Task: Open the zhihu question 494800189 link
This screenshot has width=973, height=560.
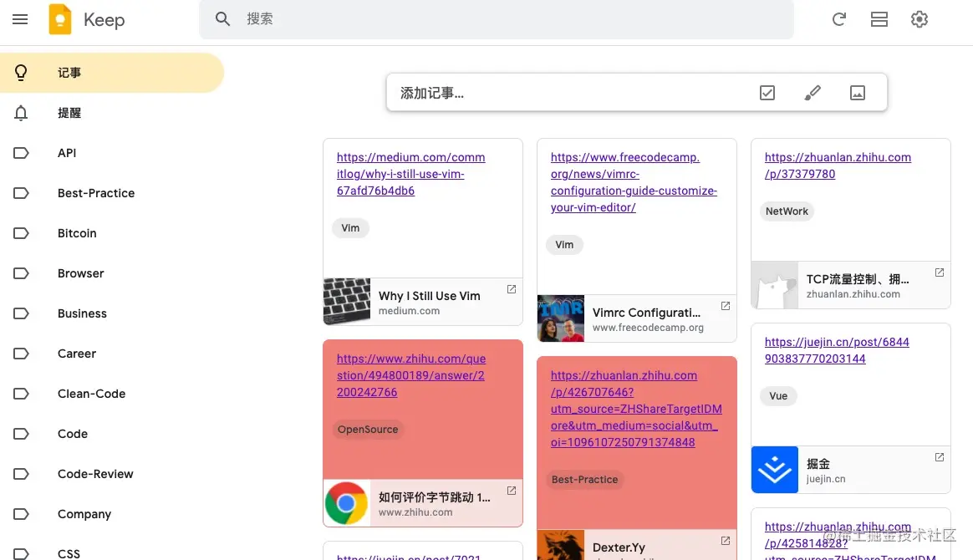Action: point(410,375)
